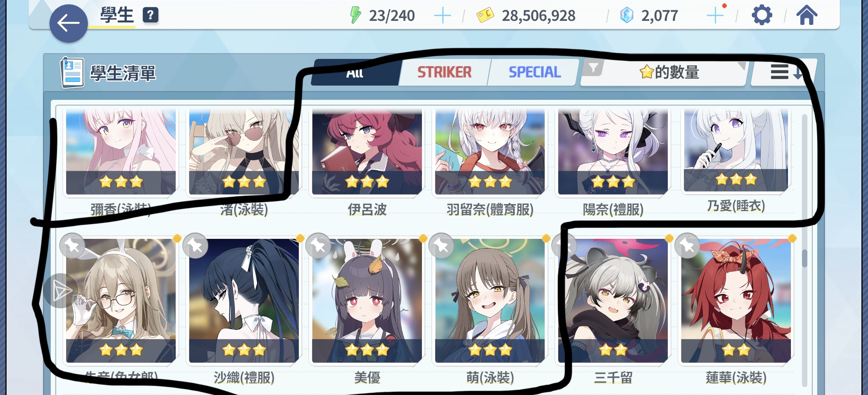Tap the back arrow button

coord(68,23)
